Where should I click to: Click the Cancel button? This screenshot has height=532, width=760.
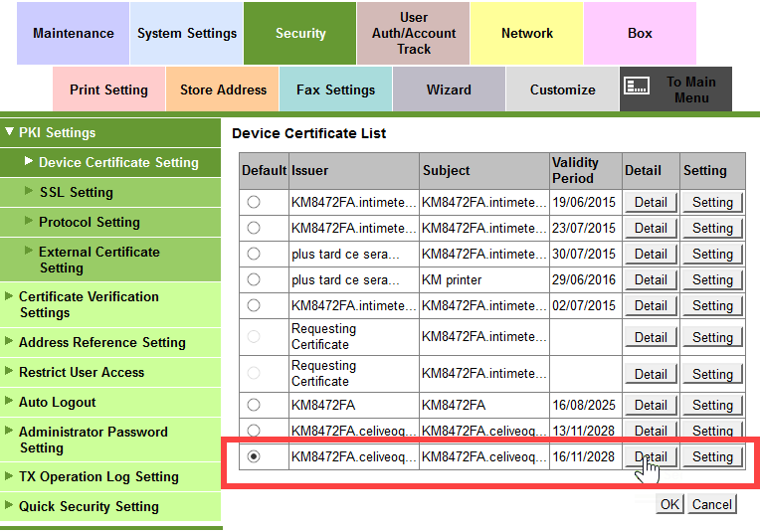tap(711, 504)
